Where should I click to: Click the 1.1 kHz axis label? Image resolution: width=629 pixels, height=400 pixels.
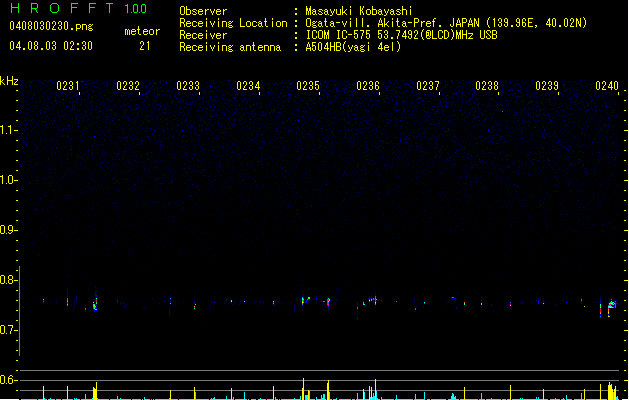click(x=8, y=130)
